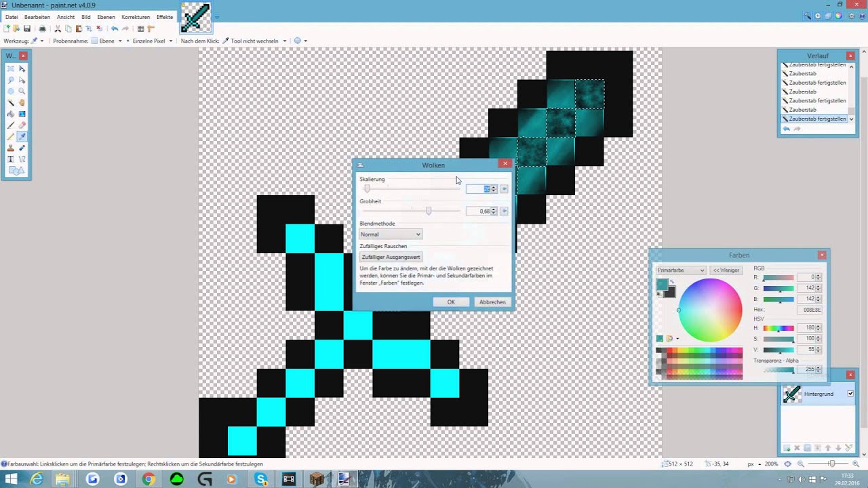Toggle the pixel grid icon in toolbar

click(x=140, y=28)
